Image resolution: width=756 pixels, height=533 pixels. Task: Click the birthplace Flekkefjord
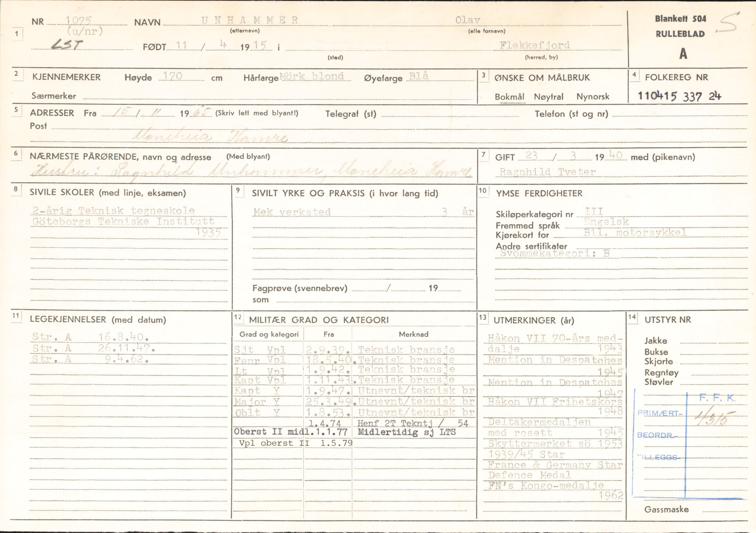(535, 45)
